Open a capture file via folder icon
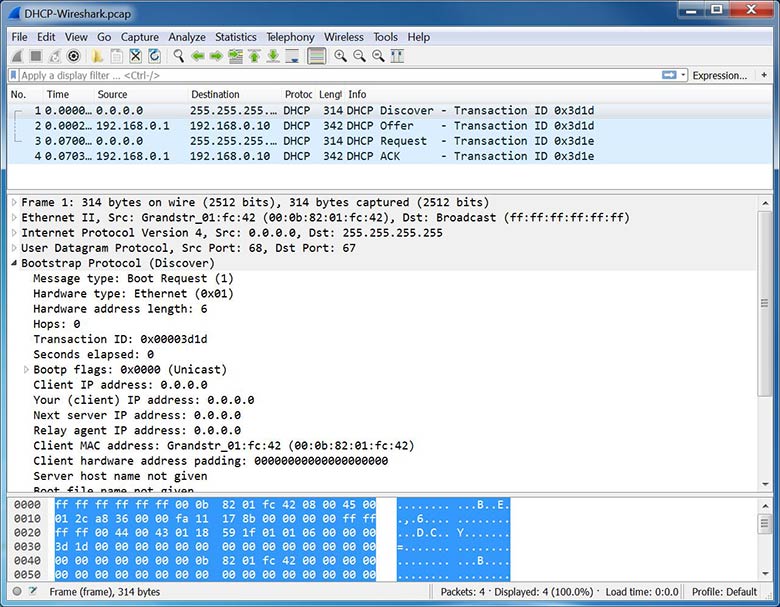Screen dimensions: 780x607 pyautogui.click(x=98, y=56)
